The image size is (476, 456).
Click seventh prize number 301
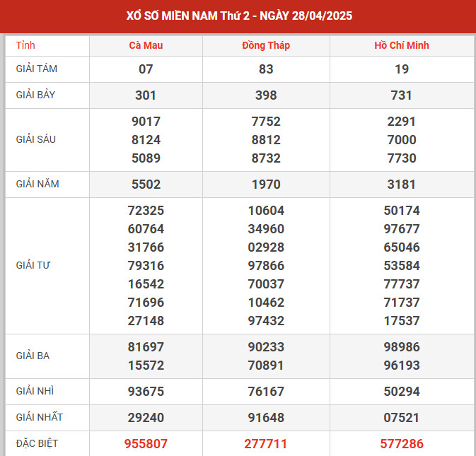pyautogui.click(x=146, y=95)
